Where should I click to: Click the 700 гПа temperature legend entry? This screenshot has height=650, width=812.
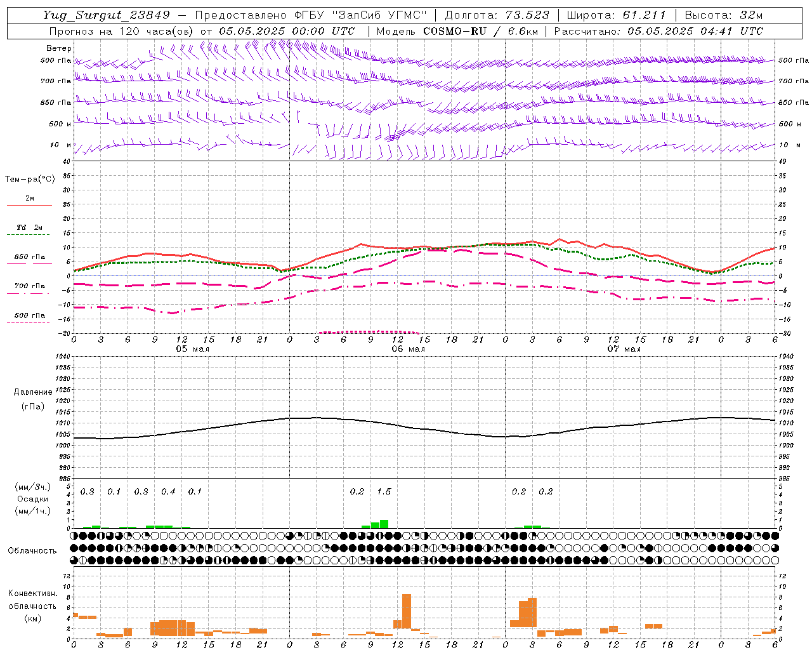[x=30, y=286]
